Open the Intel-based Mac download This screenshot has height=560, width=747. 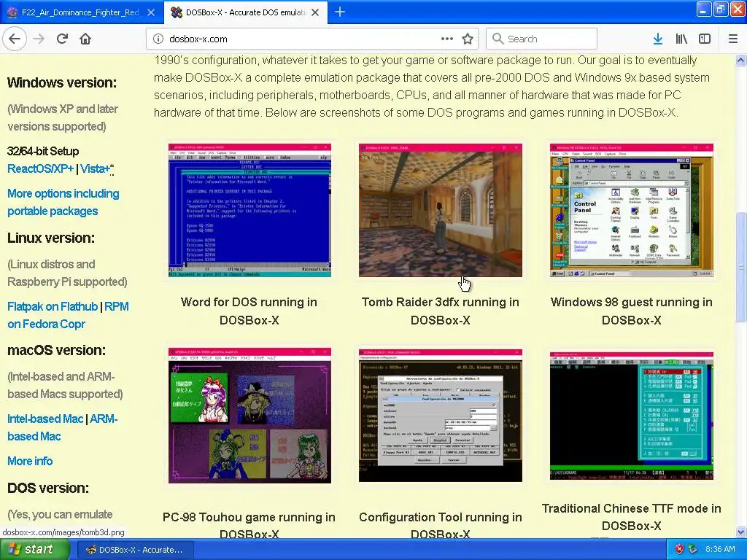(x=45, y=419)
